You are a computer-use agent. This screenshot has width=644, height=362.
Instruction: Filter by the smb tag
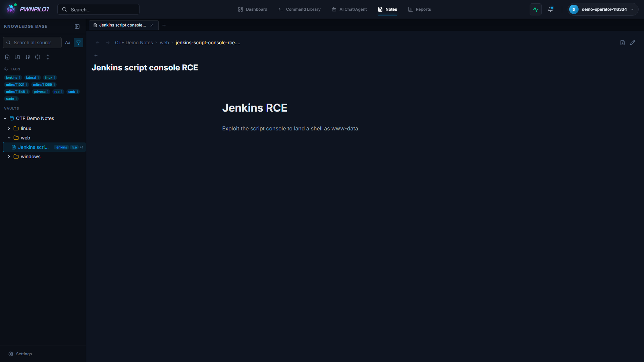73,92
